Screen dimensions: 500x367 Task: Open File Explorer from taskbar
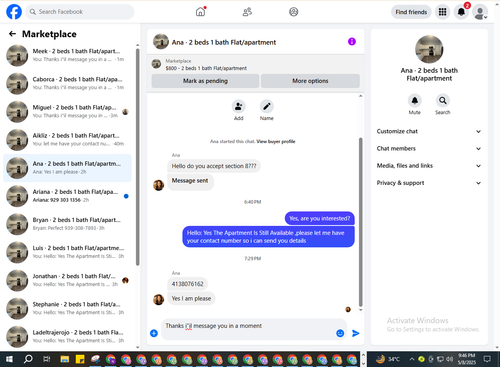pos(65,359)
